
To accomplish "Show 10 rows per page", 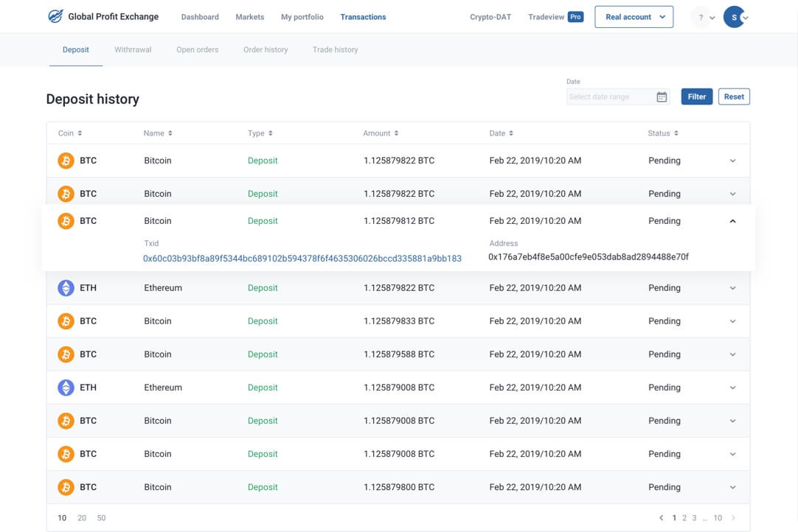I will click(62, 518).
